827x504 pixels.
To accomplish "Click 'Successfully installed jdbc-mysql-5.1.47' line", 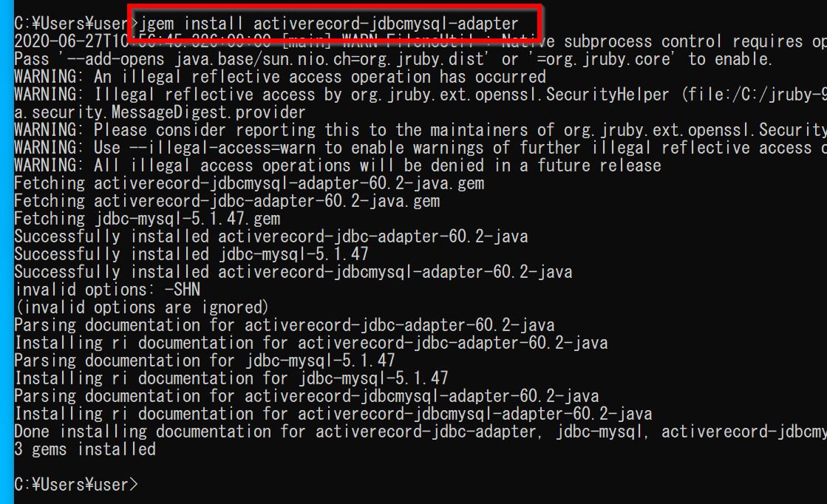I will [x=191, y=254].
